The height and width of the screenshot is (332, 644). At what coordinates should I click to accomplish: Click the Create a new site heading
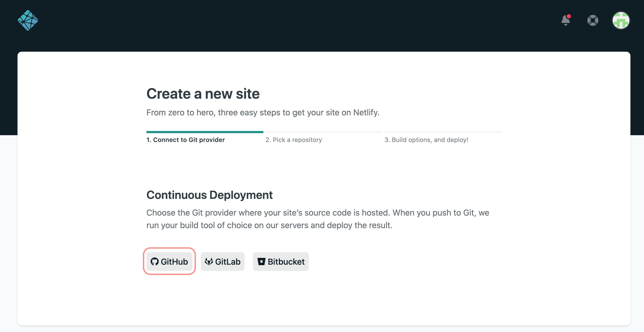203,94
